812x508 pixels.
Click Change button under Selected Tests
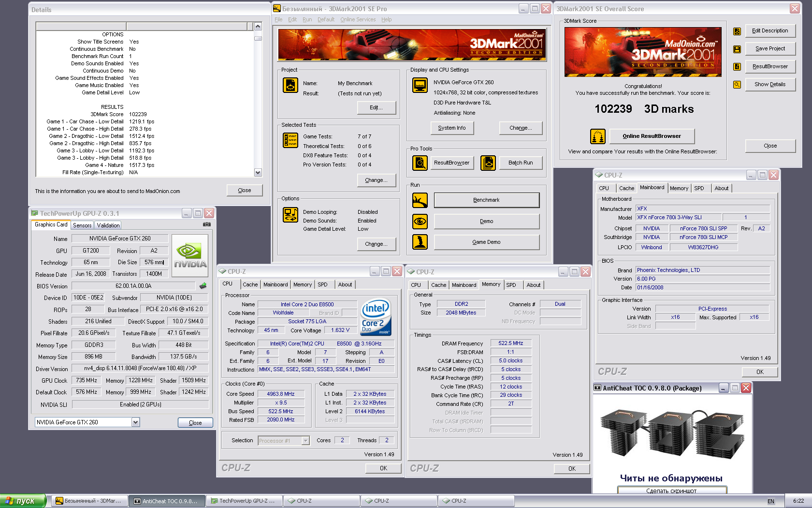coord(377,180)
